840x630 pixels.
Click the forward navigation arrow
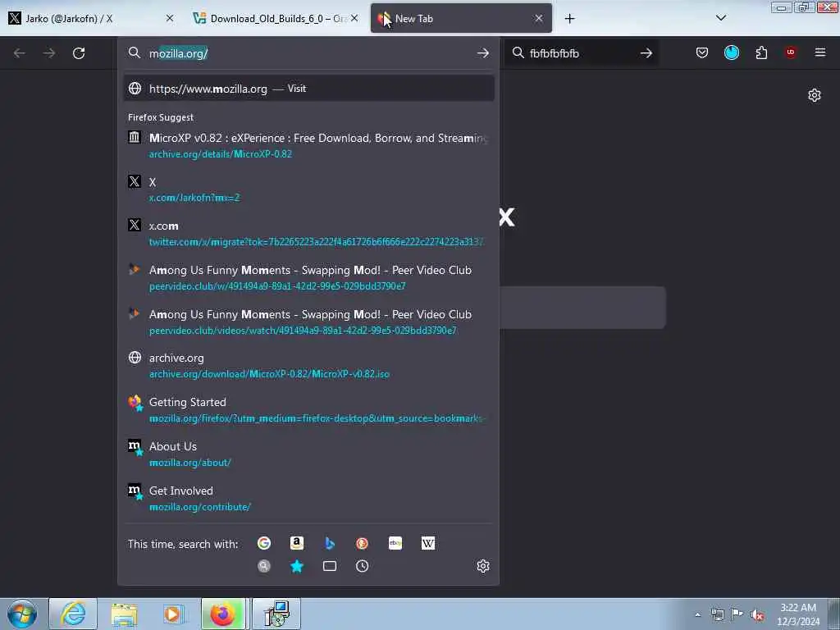(49, 53)
